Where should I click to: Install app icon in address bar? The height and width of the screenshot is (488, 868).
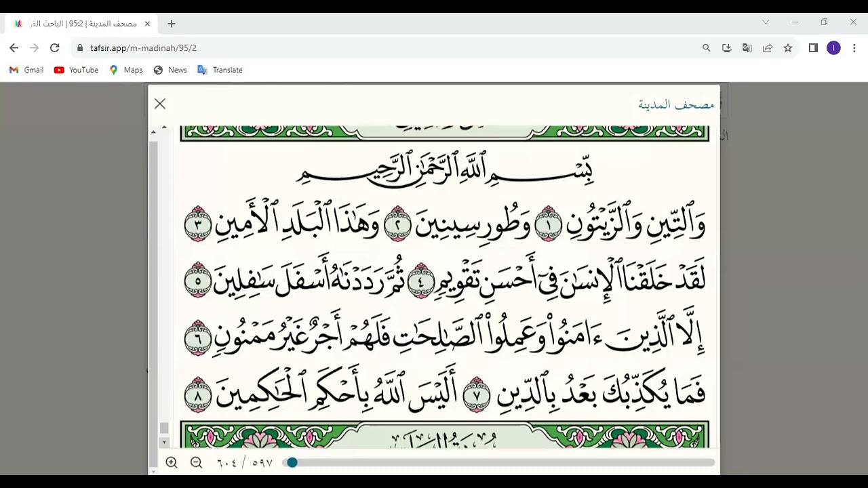727,48
